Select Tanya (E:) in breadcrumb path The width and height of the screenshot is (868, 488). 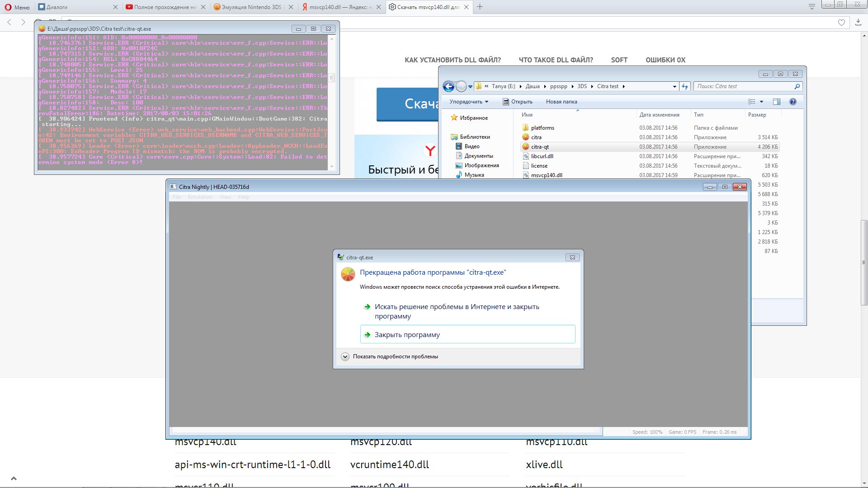tap(503, 86)
